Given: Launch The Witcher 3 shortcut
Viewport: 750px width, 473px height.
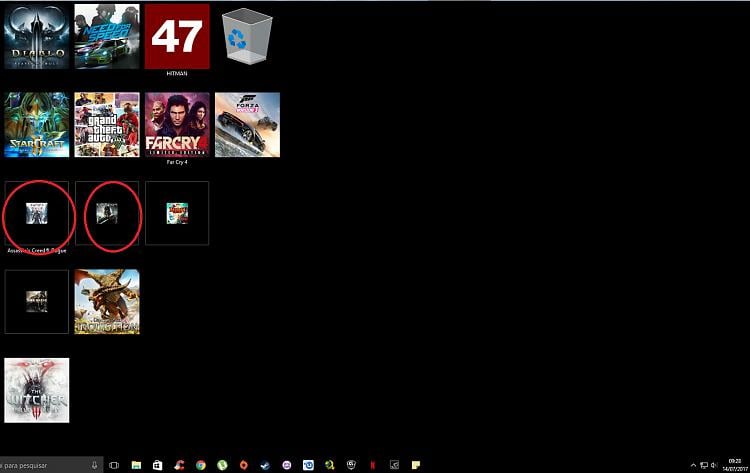Looking at the screenshot, I should point(37,390).
